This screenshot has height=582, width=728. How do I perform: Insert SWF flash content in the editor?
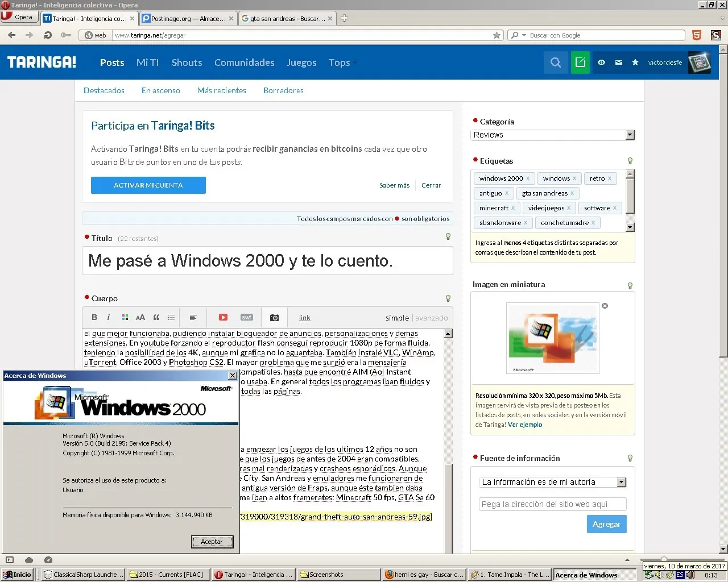pyautogui.click(x=247, y=318)
